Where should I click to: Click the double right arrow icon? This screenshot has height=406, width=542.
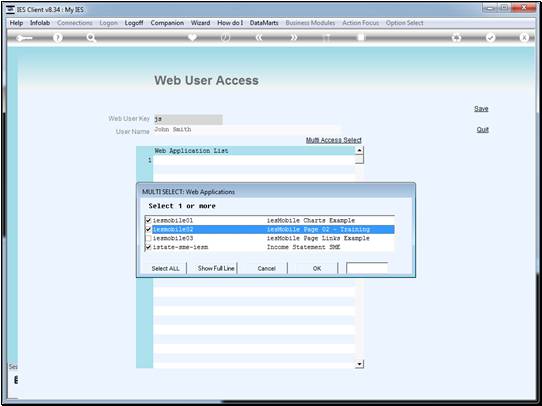point(293,37)
